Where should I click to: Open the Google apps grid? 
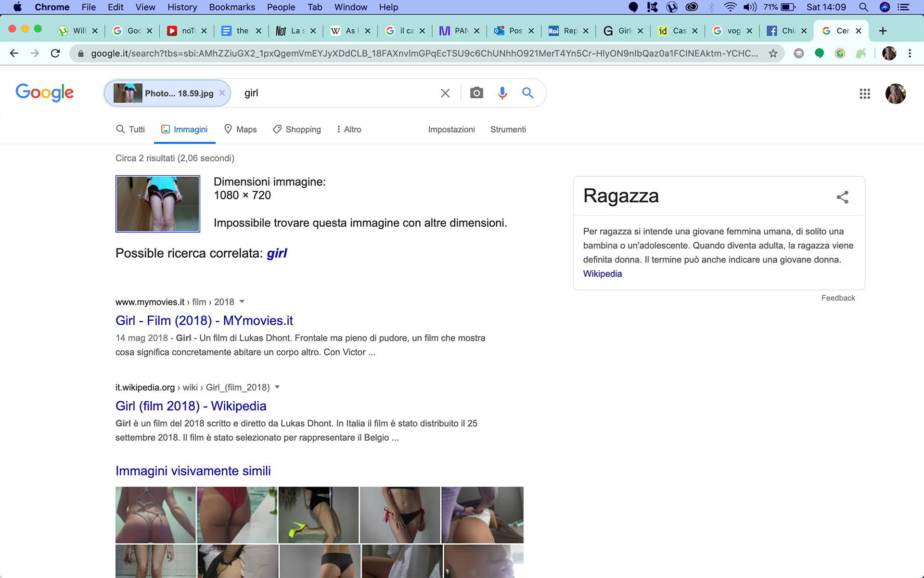pos(865,93)
